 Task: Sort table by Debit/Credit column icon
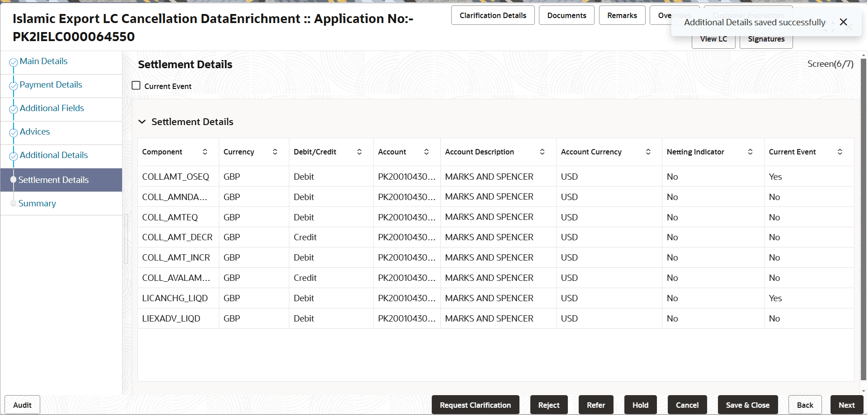click(359, 152)
